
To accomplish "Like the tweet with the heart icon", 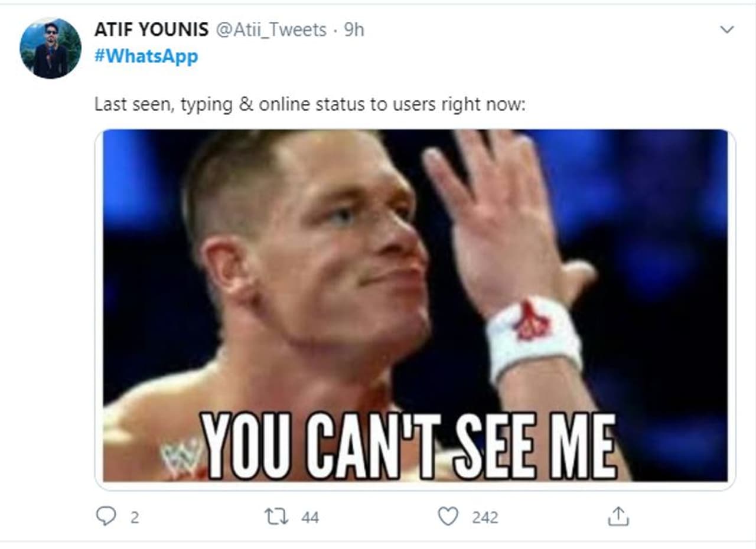I will [448, 517].
